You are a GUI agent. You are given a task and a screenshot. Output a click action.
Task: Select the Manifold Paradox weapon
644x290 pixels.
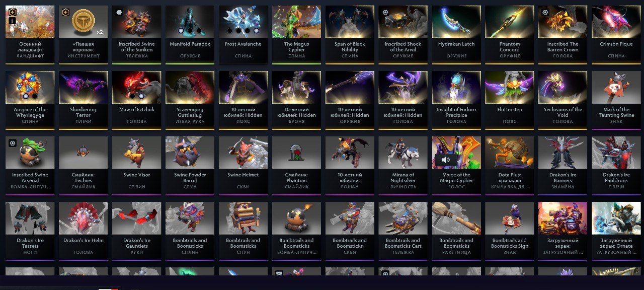point(190,33)
